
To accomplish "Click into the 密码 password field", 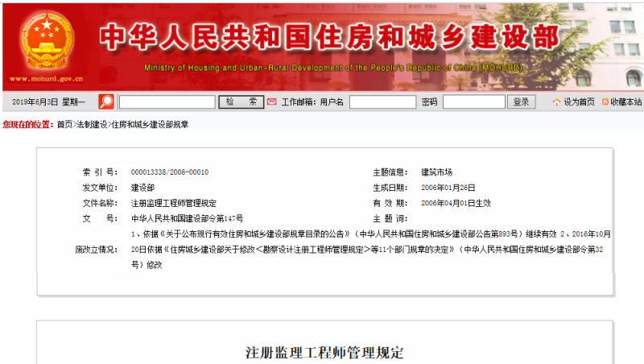I will (x=473, y=102).
